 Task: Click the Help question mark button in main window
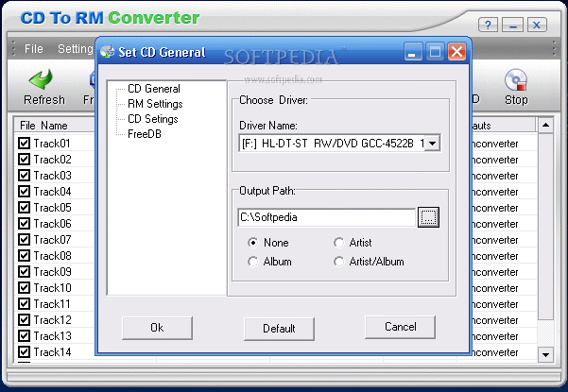(x=488, y=25)
